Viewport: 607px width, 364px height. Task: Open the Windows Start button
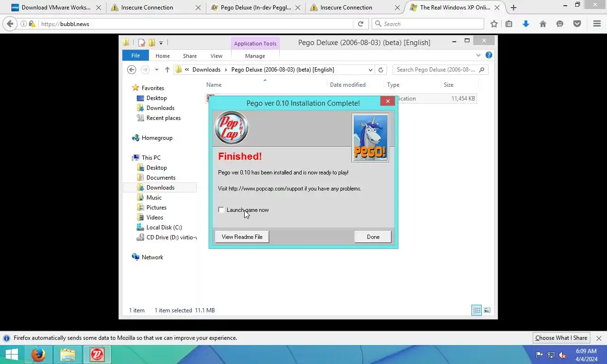[11, 355]
